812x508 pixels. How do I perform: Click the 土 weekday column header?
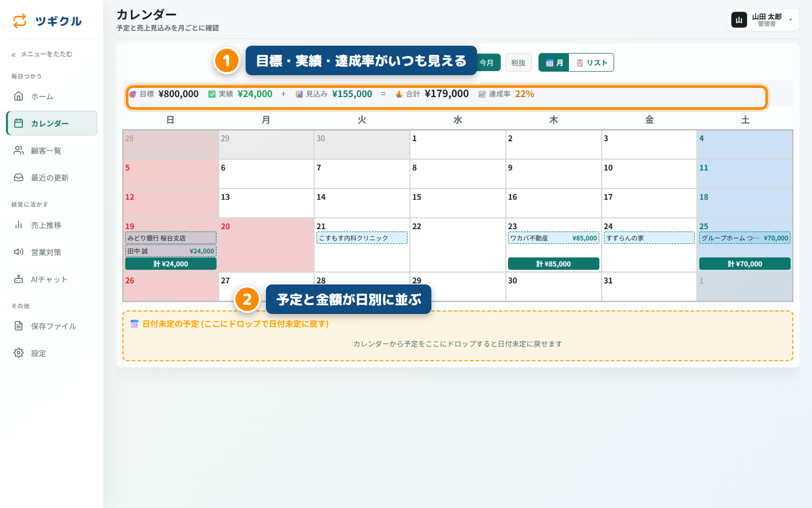(745, 120)
